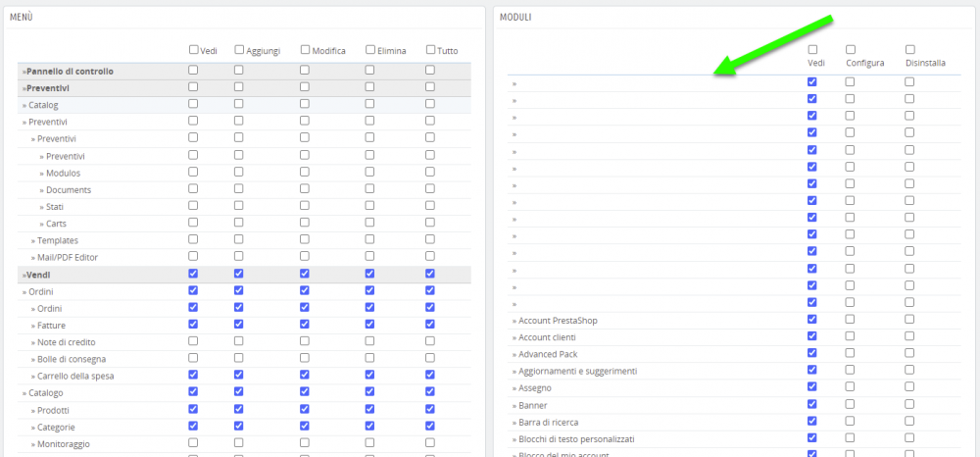This screenshot has height=457, width=980.
Task: Check the Tutto header checkbox in Menù panel
Action: (x=430, y=49)
